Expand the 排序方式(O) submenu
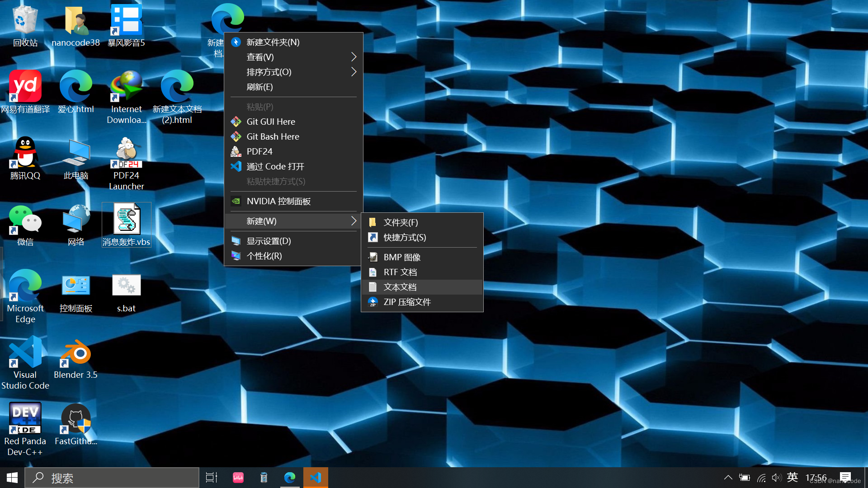Viewport: 868px width, 488px height. pyautogui.click(x=294, y=72)
